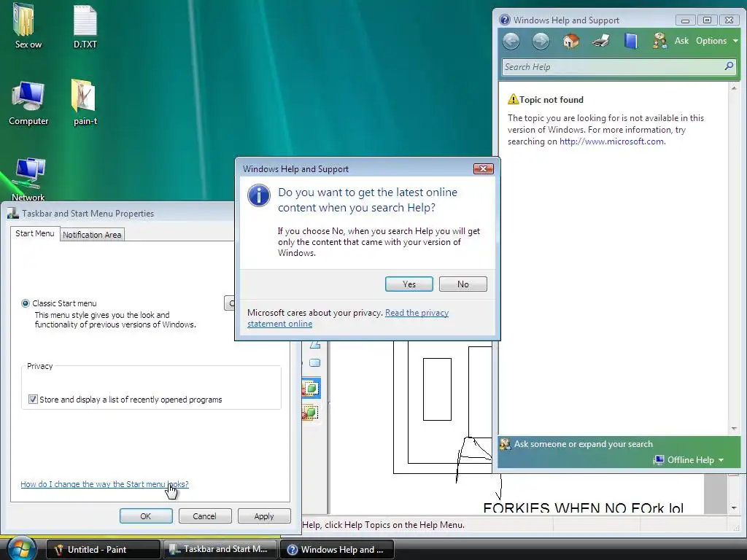Minimize the Windows Help and Support window
Viewport: 747px width, 560px height.
(685, 20)
